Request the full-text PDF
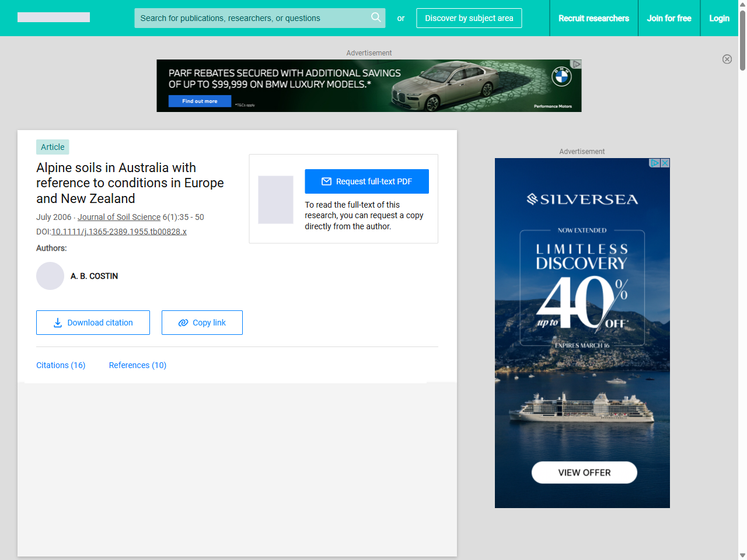 click(x=366, y=181)
